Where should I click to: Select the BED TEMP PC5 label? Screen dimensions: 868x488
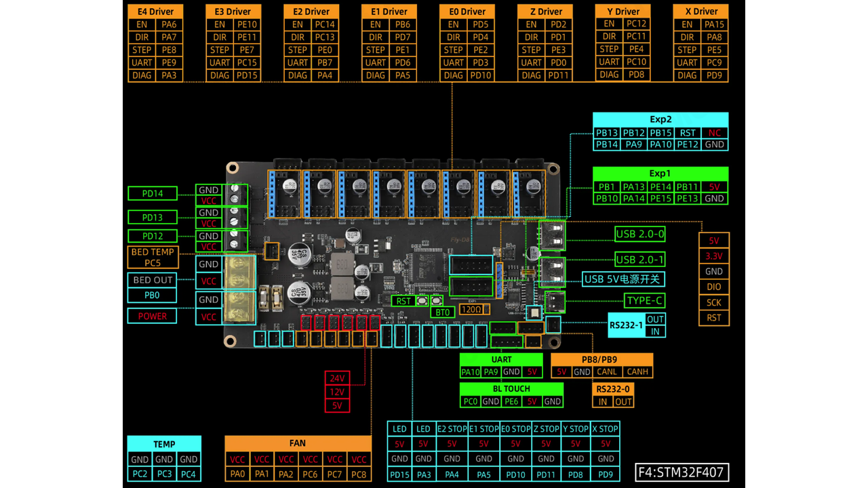coord(153,258)
